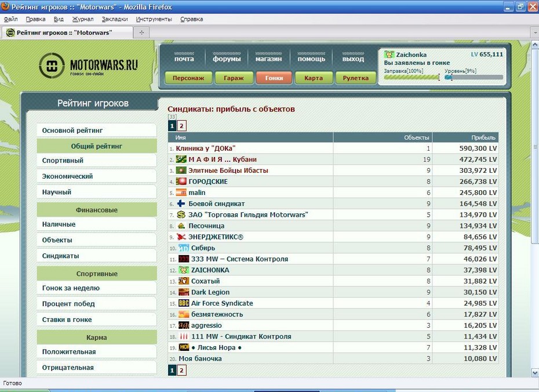Open the Справка menu

tap(191, 19)
